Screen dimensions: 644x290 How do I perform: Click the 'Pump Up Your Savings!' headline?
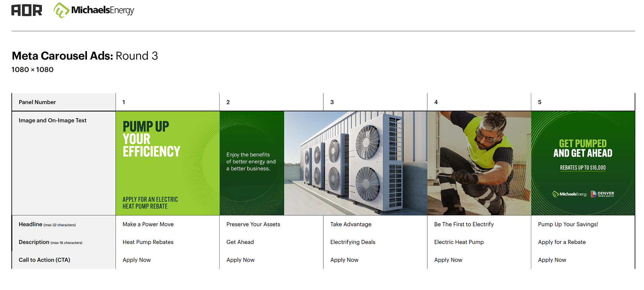(568, 224)
